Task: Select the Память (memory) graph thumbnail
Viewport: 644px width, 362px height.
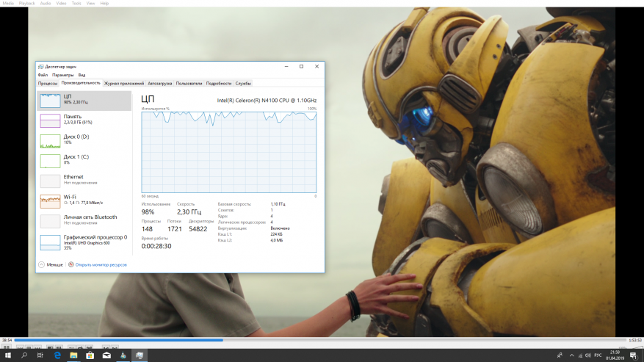Action: point(50,120)
